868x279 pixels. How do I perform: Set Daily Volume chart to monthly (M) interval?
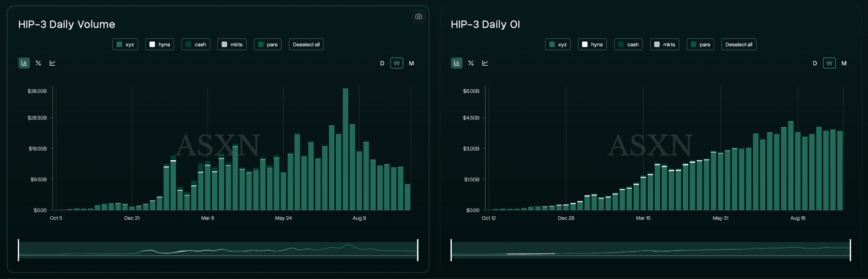click(x=412, y=63)
